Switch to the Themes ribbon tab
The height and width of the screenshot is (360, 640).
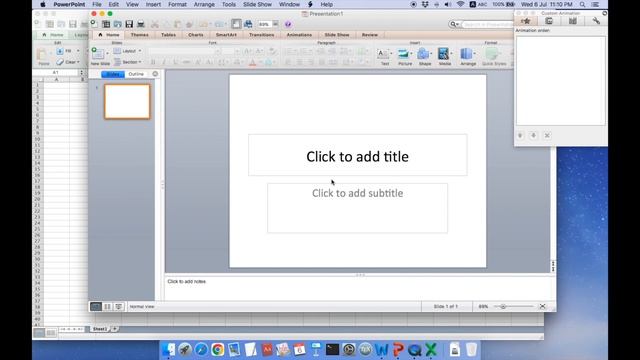pyautogui.click(x=140, y=35)
